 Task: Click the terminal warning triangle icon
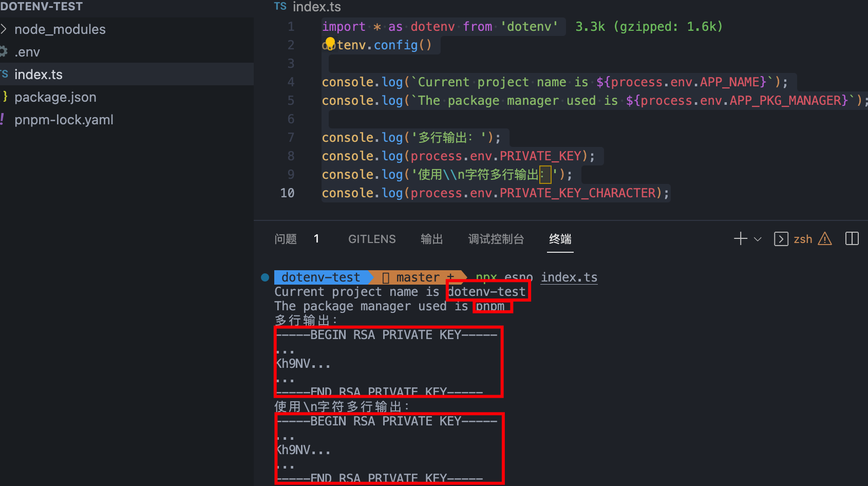point(825,238)
